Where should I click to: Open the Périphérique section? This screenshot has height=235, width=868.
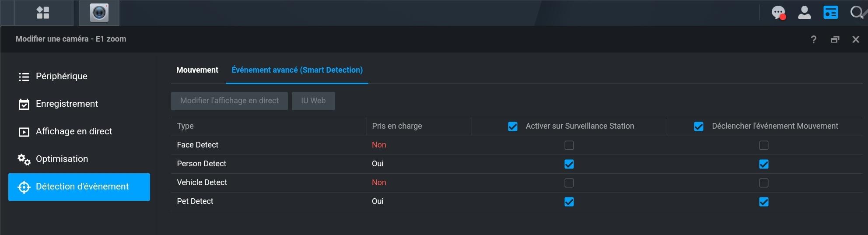[x=61, y=76]
